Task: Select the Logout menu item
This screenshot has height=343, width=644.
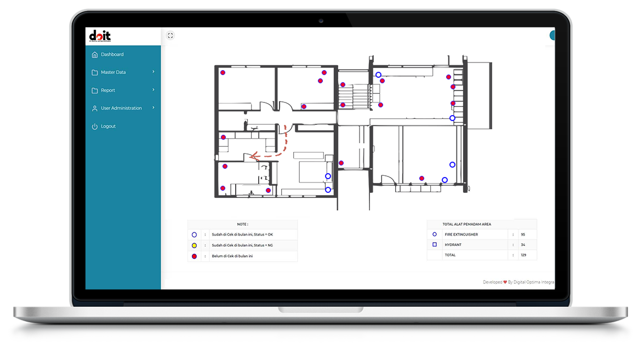Action: [109, 127]
